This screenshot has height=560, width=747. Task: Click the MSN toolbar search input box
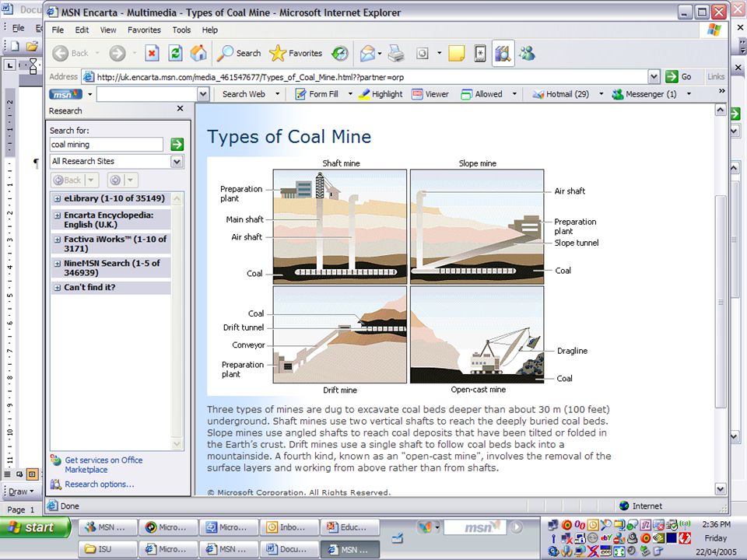click(x=148, y=94)
